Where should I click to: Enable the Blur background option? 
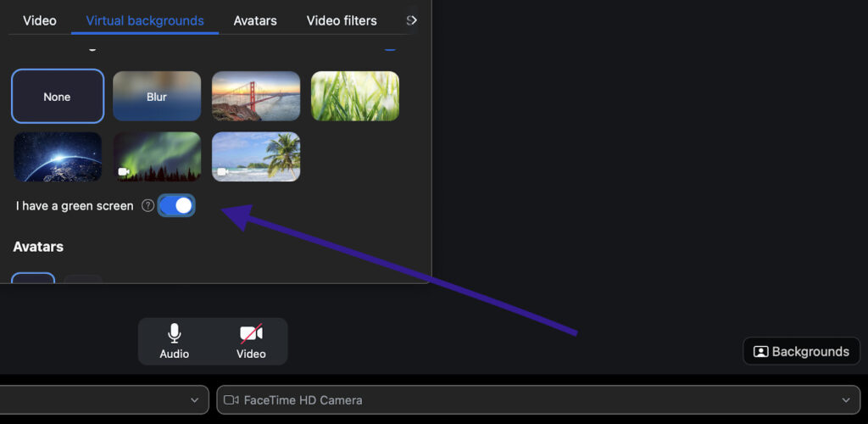[157, 97]
